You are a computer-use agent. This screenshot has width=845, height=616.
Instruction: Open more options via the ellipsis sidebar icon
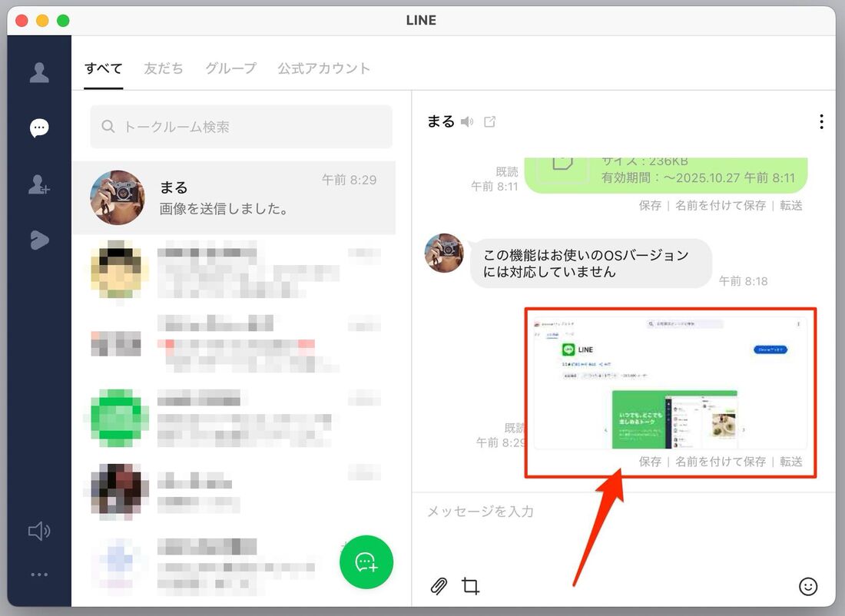[x=38, y=574]
